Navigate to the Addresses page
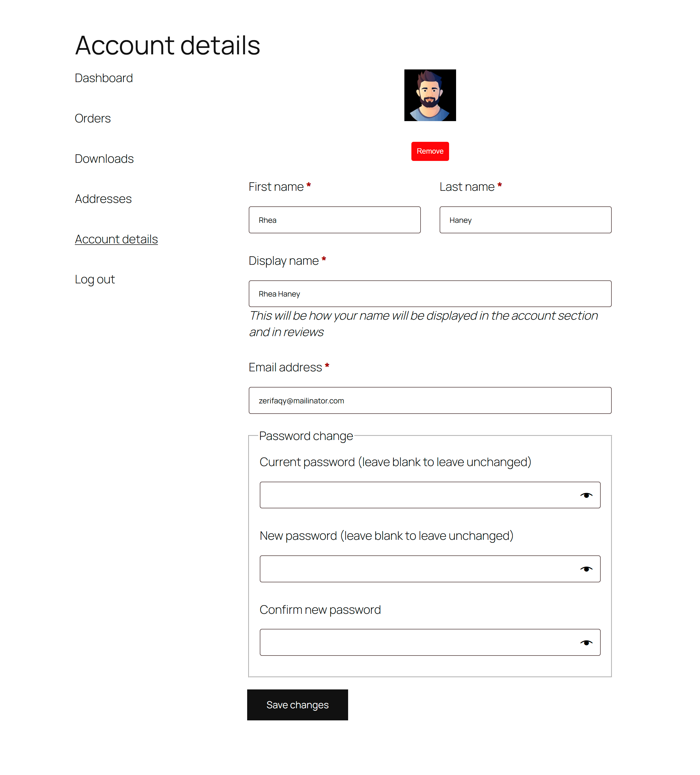The width and height of the screenshot is (700, 775). (103, 199)
